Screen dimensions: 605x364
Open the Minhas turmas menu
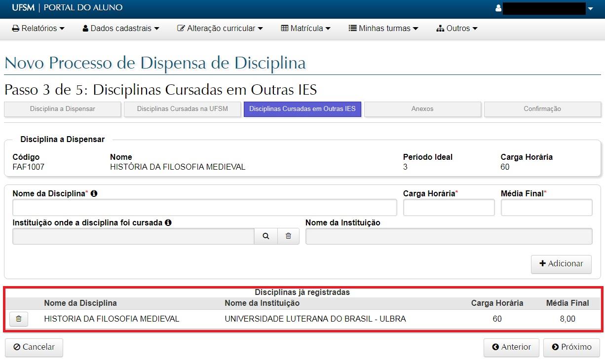(x=383, y=29)
